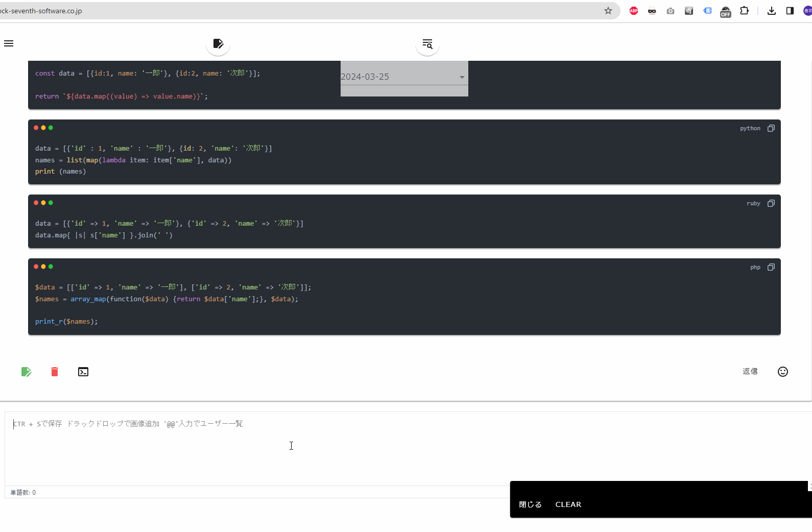Focus the message editor text area
The image size is (812, 532).
[409, 448]
